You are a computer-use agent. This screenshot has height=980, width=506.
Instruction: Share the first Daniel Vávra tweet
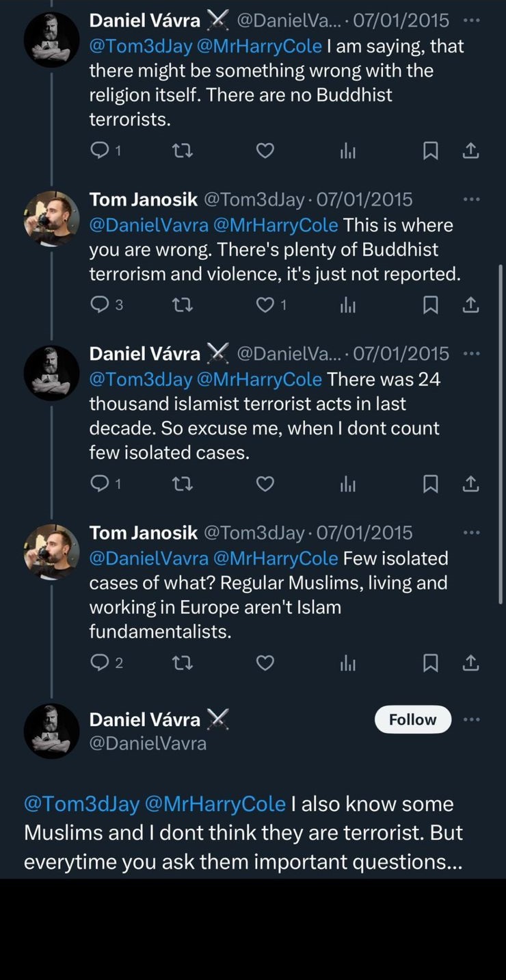[x=470, y=151]
